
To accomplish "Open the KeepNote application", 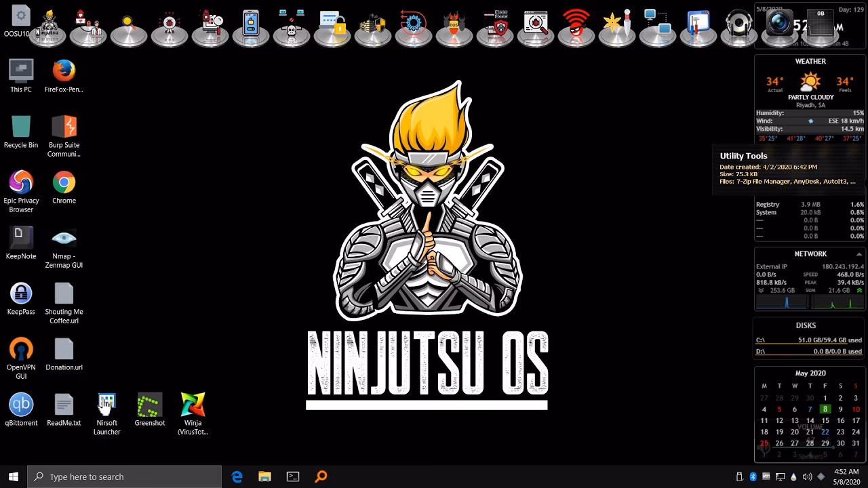I will (21, 237).
